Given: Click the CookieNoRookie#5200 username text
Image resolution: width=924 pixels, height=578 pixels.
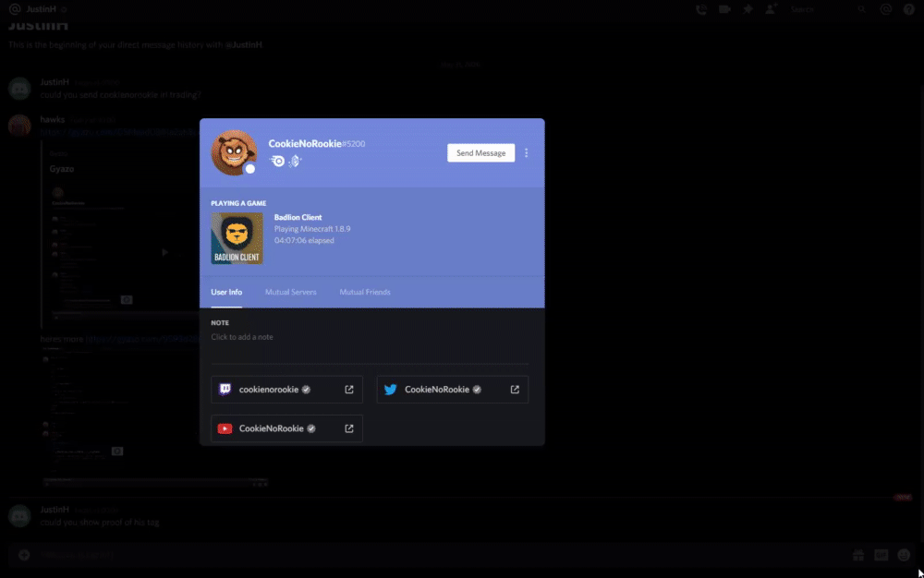Looking at the screenshot, I should [316, 144].
